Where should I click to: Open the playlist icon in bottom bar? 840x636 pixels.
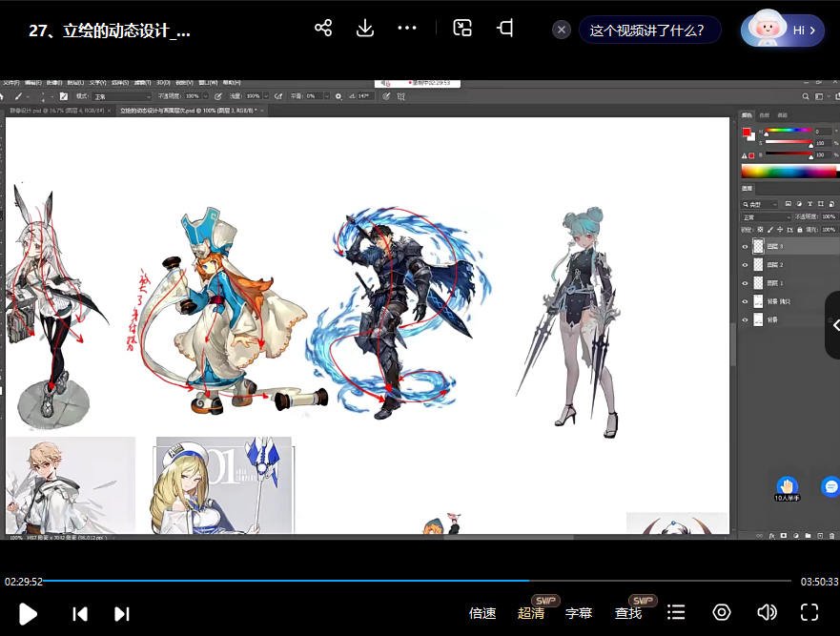pos(676,613)
